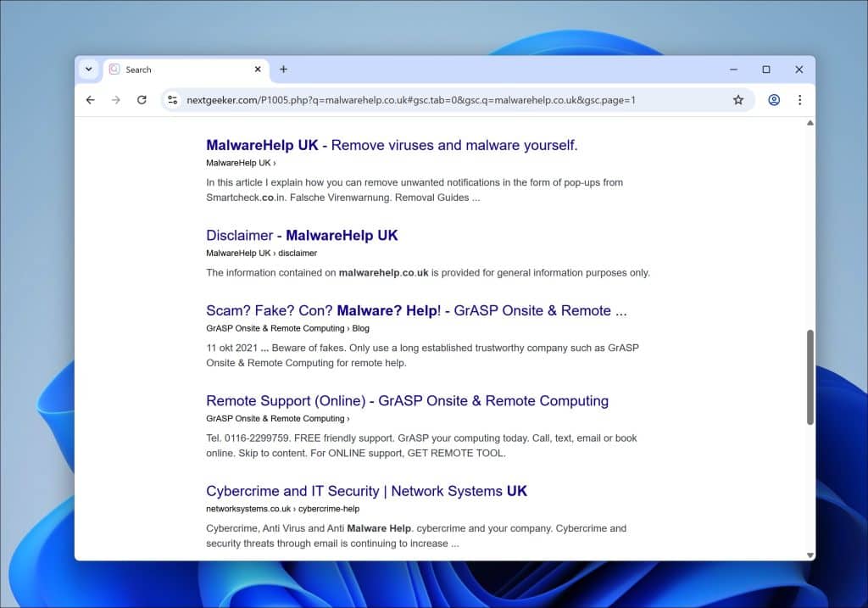Open the tab search chevron dropdown
The height and width of the screenshot is (608, 868).
click(88, 69)
